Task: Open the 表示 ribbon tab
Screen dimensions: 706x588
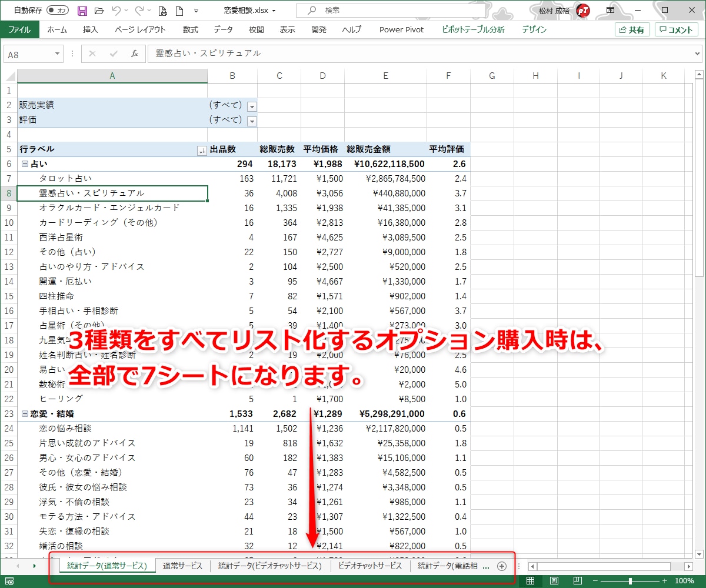Action: 287,29
